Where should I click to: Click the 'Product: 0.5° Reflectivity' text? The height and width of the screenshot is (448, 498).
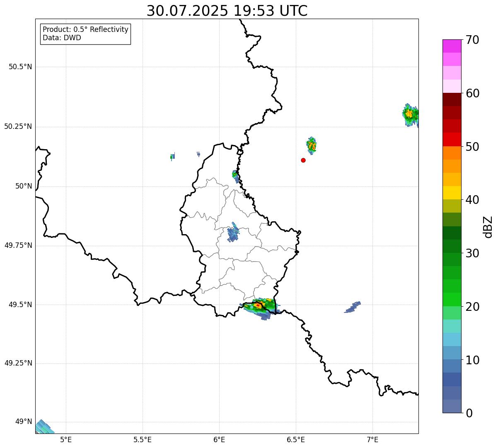[x=85, y=29]
